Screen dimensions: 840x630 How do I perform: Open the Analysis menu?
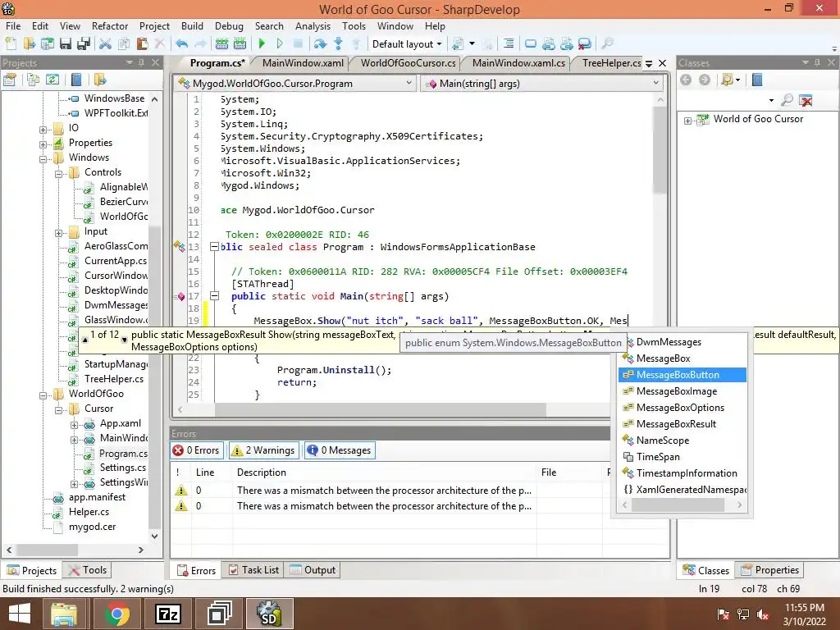tap(313, 25)
